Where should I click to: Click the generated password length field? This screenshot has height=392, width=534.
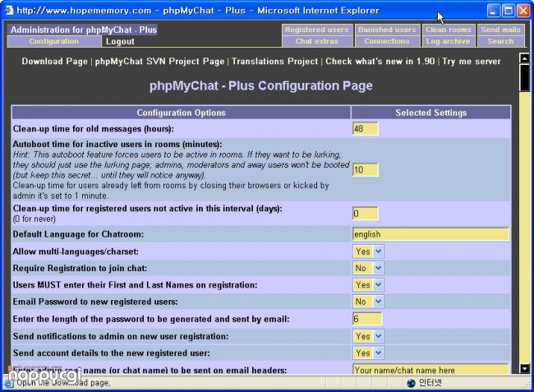pos(367,319)
